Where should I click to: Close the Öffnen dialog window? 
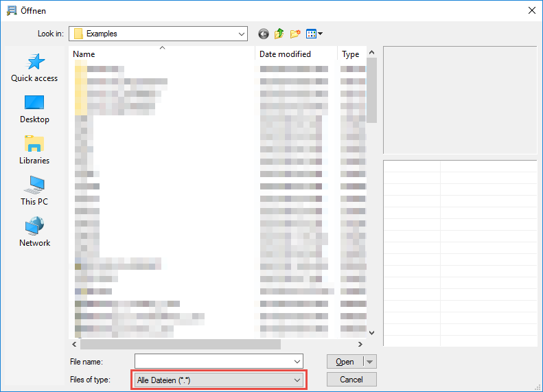[532, 10]
